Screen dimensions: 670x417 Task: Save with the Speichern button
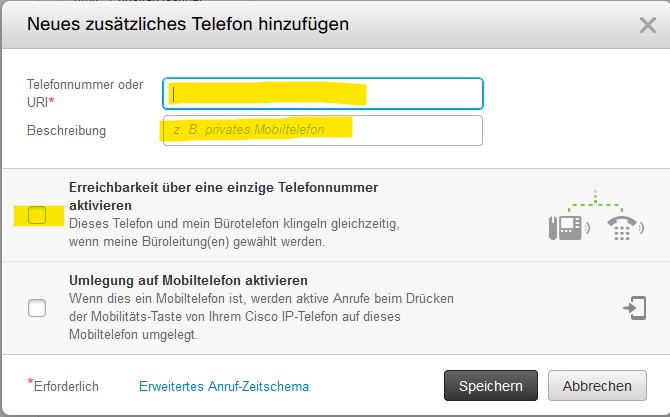click(x=491, y=385)
